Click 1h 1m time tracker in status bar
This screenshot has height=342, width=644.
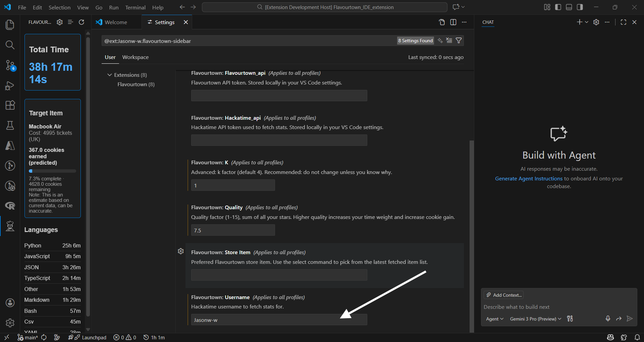(x=154, y=337)
